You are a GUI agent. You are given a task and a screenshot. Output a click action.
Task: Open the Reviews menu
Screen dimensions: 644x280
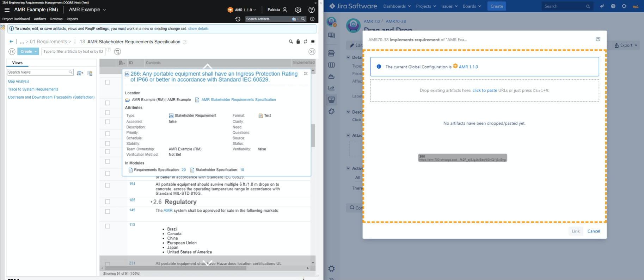click(56, 19)
